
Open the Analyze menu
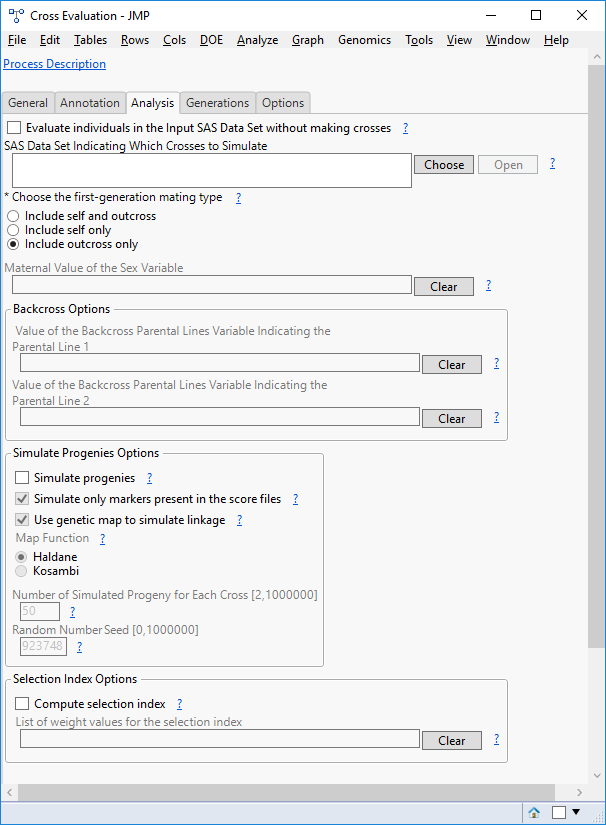(257, 40)
